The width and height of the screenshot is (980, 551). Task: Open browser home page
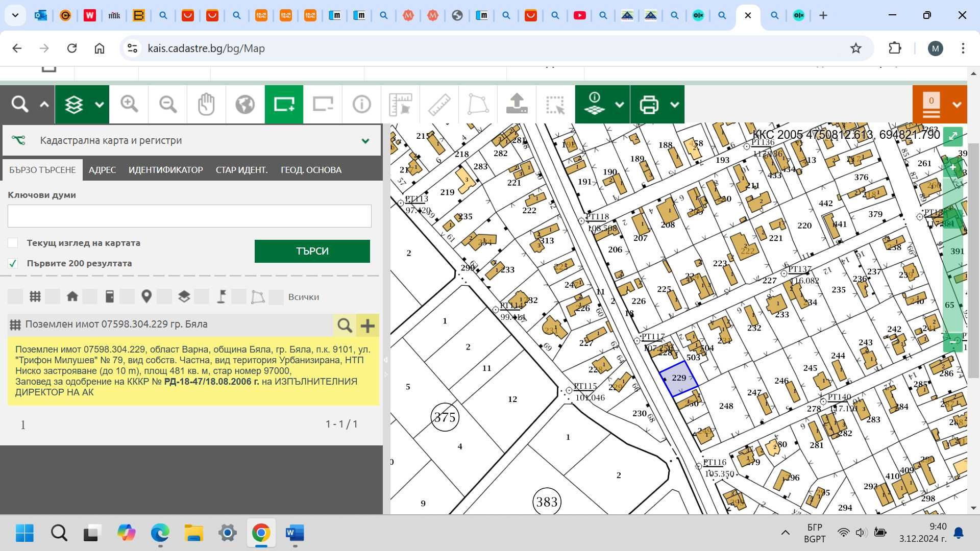100,48
